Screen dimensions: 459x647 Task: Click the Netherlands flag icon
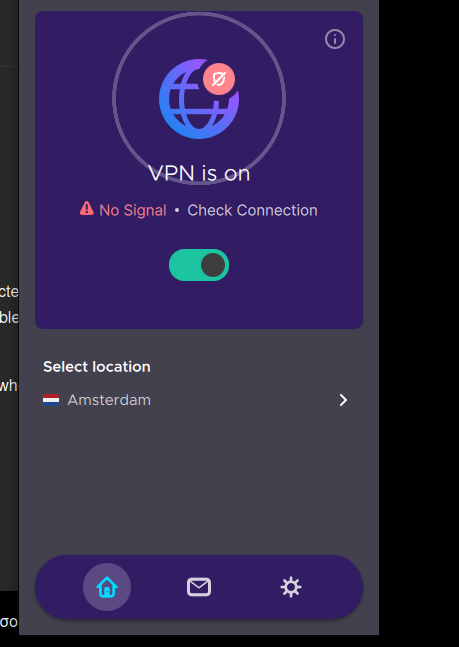[x=51, y=400]
